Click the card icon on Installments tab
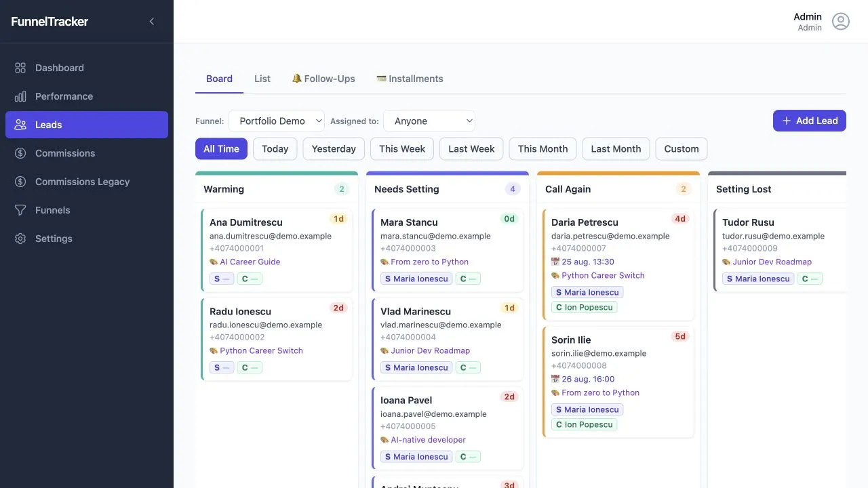This screenshot has width=868, height=488. point(381,79)
